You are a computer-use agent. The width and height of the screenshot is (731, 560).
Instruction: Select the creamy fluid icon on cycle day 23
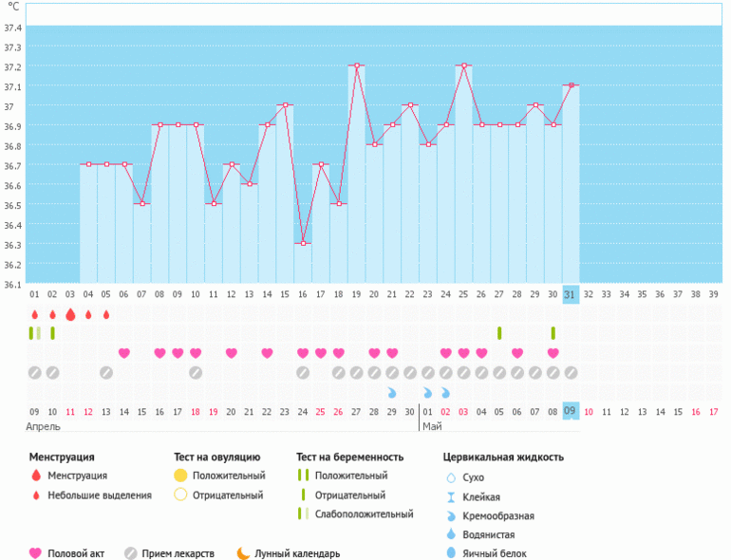(427, 393)
